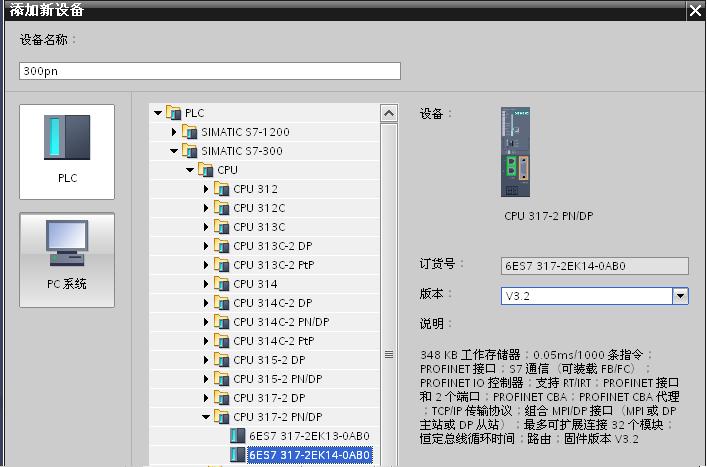Select the 6ES7 317-2EK13-0AB0 tree entry
707x467 pixels.
pyautogui.click(x=309, y=436)
